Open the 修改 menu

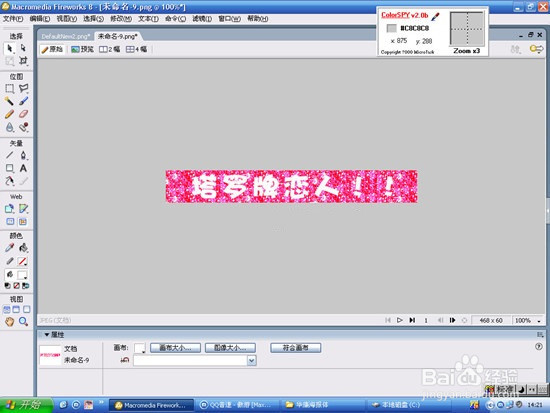pyautogui.click(x=121, y=19)
